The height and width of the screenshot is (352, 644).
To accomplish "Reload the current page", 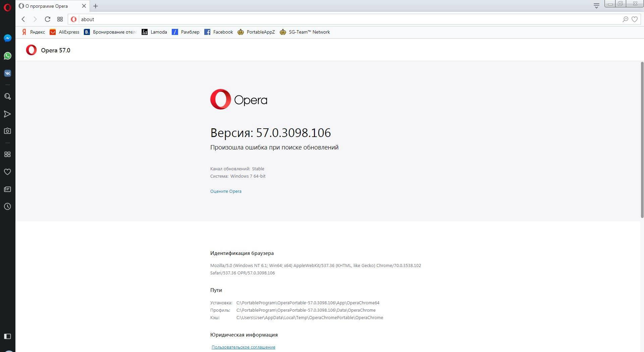I will [x=47, y=19].
